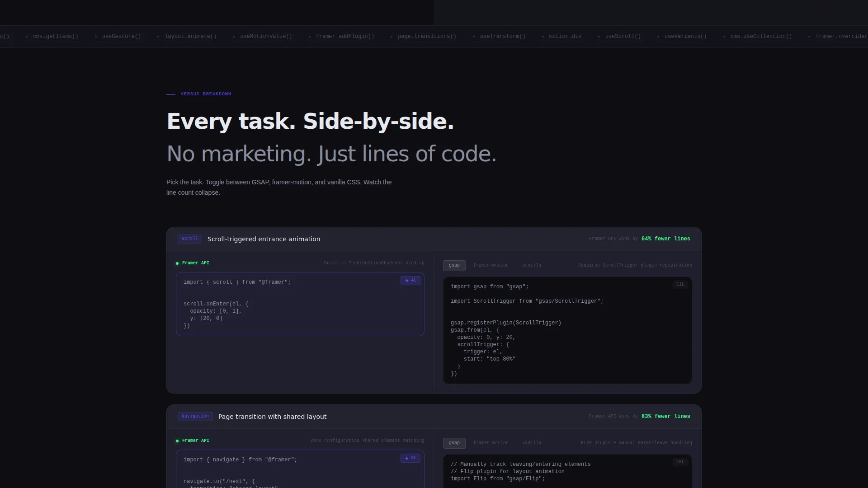Click the navigate.to Framer code block
The height and width of the screenshot is (488, 868).
tap(300, 469)
